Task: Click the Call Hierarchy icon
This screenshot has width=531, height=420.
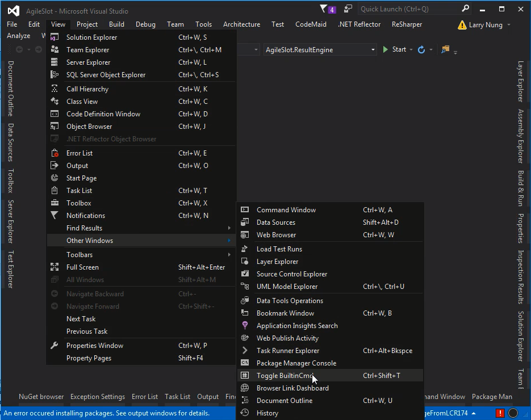Action: pos(55,89)
